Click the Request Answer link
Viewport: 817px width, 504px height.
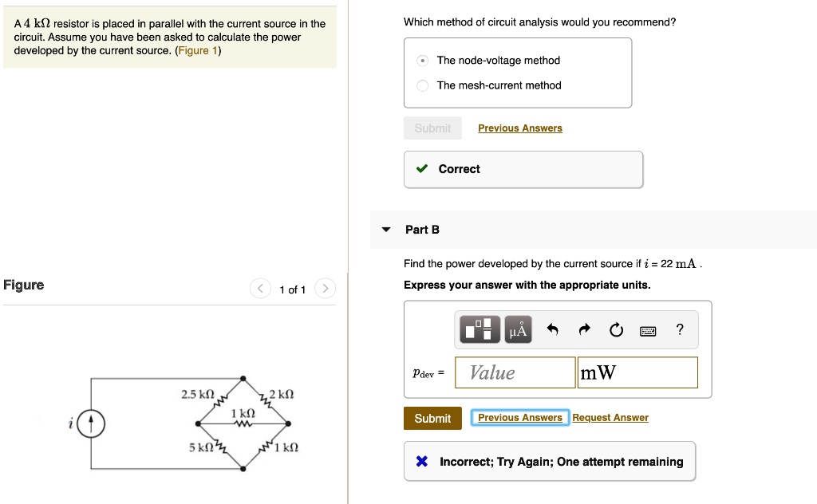(x=610, y=417)
